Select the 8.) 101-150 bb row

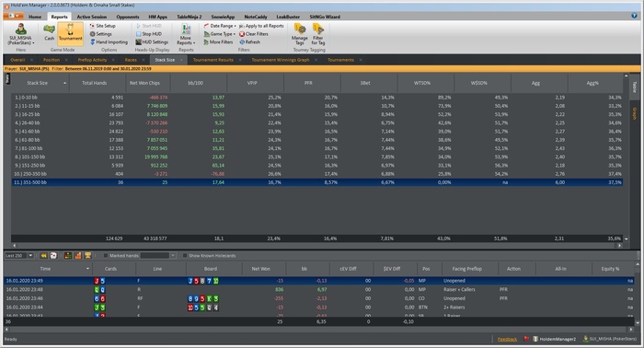[316, 157]
